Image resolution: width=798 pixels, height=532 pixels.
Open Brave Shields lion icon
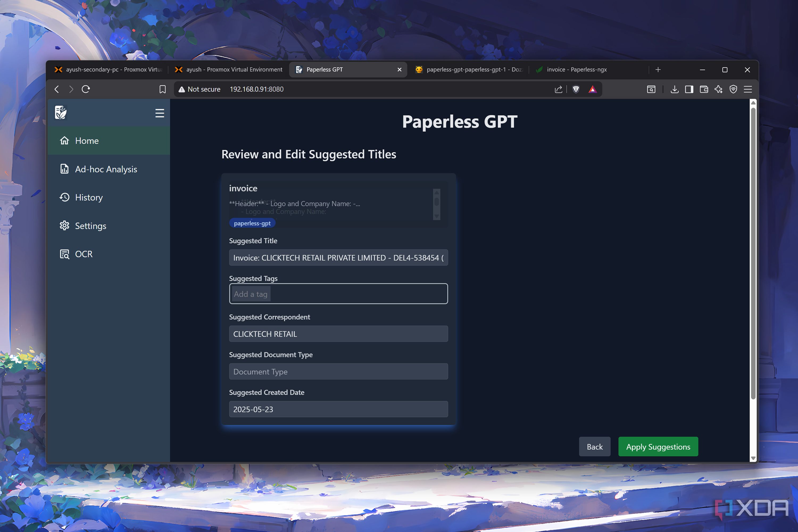click(576, 89)
